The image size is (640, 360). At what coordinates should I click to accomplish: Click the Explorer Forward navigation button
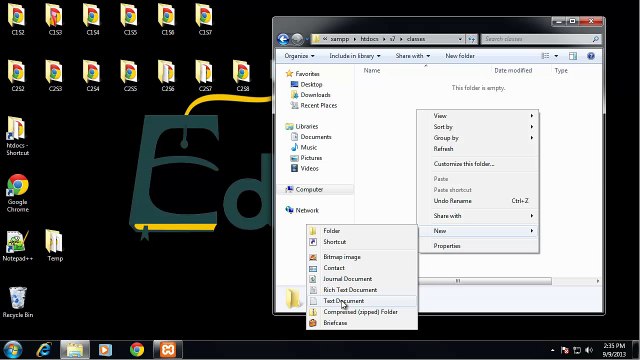(x=297, y=39)
